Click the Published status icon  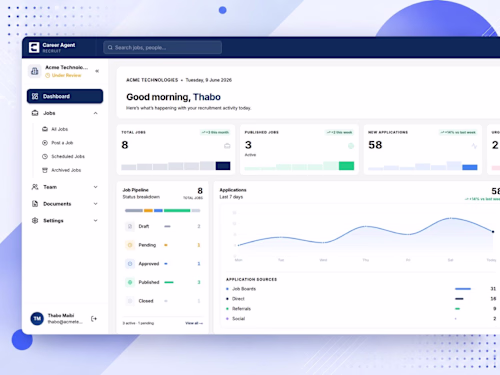point(130,282)
